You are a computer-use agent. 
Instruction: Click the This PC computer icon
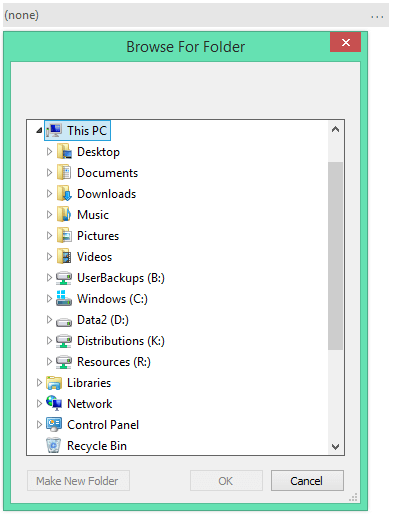pos(54,130)
